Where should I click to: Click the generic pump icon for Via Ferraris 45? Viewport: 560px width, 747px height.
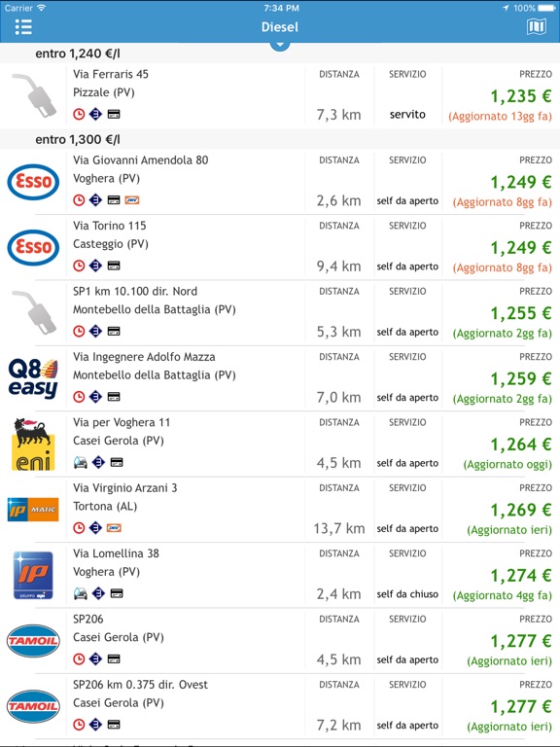pos(34,95)
